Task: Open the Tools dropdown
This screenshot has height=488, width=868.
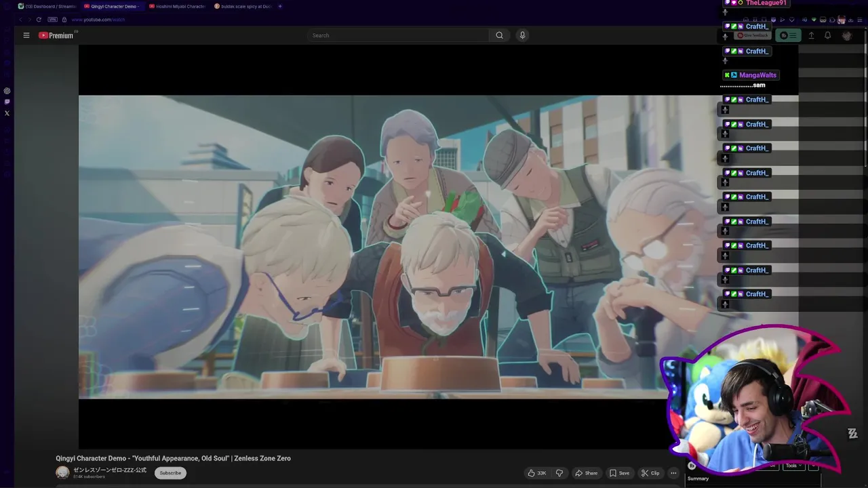Action: (794, 466)
